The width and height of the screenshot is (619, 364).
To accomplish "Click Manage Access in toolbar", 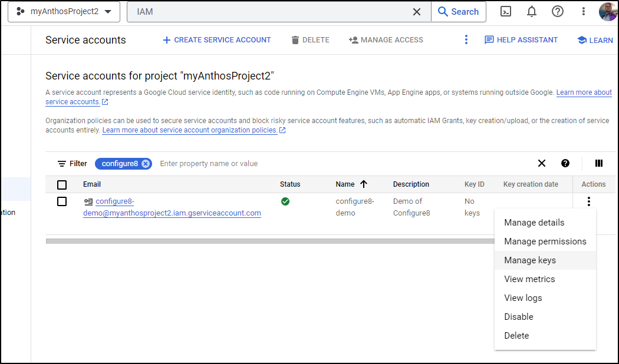I will tap(386, 40).
